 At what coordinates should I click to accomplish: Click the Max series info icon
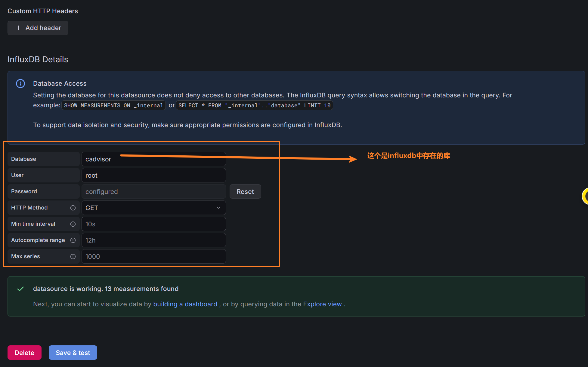(x=73, y=256)
